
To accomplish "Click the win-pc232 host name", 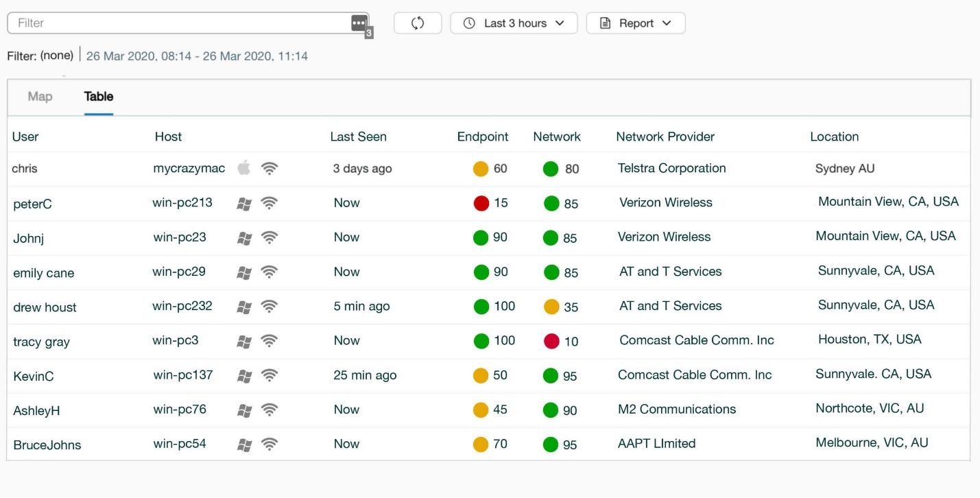I will [182, 306].
